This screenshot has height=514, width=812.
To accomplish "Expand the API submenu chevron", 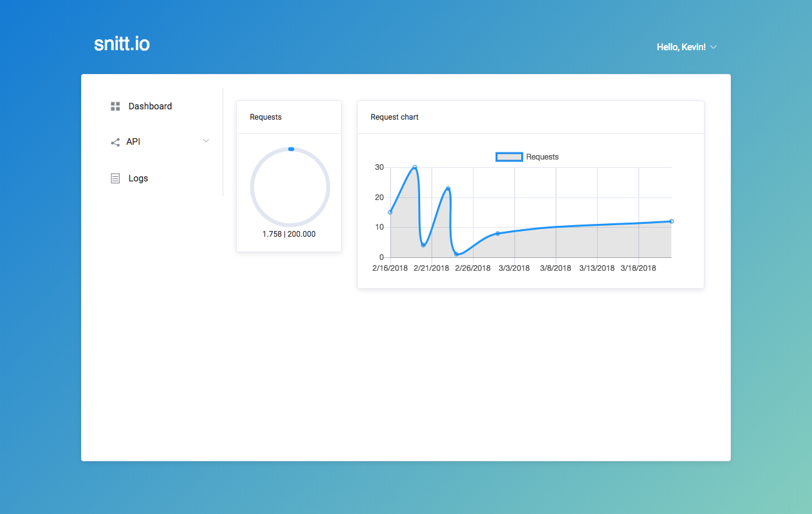I will click(x=206, y=141).
